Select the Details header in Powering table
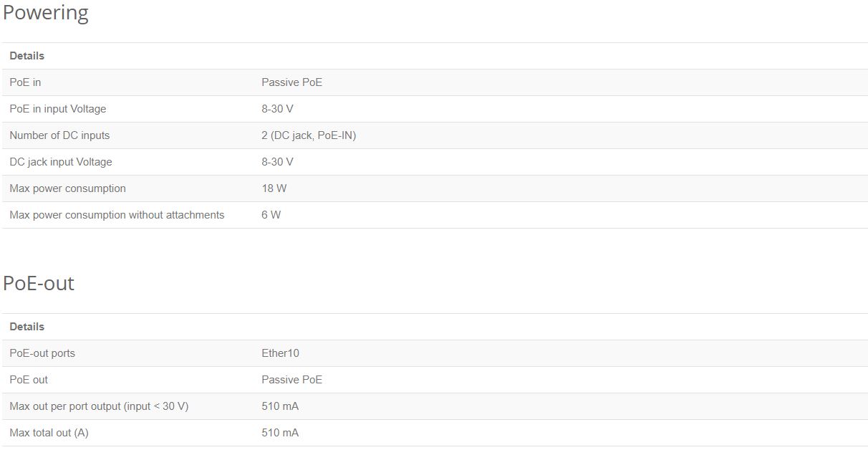Viewport: 868px width, 450px height. click(27, 56)
